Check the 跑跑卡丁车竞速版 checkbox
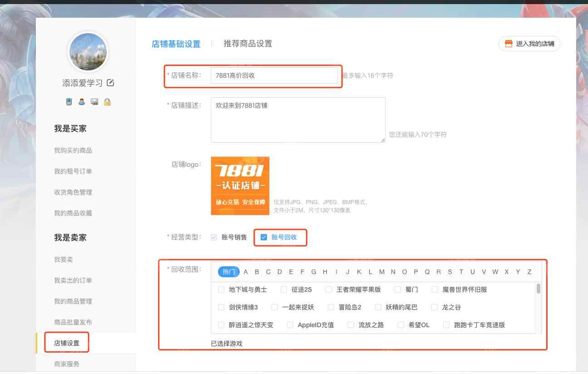The image size is (588, 374). point(446,325)
